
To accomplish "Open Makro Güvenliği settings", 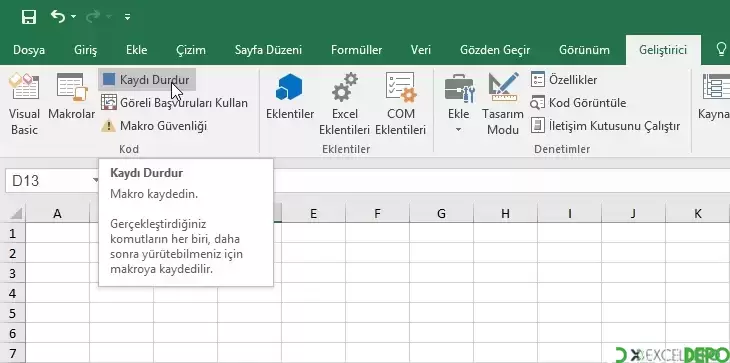I will [x=154, y=126].
